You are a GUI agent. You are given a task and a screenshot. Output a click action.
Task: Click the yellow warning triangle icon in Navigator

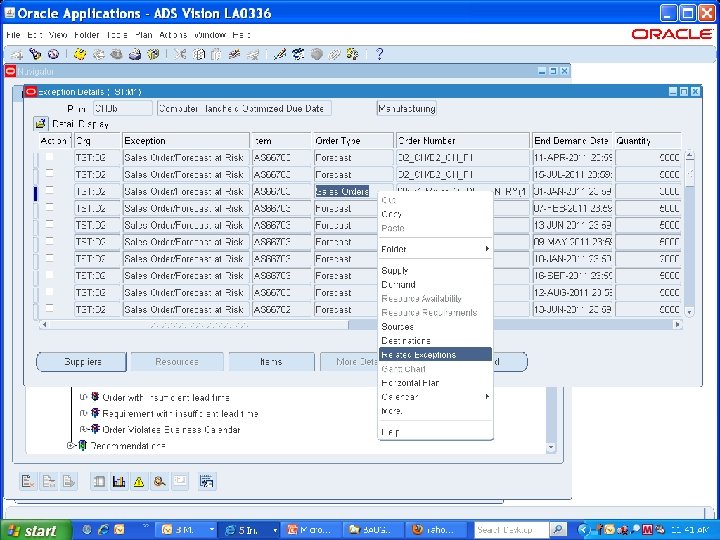click(139, 481)
